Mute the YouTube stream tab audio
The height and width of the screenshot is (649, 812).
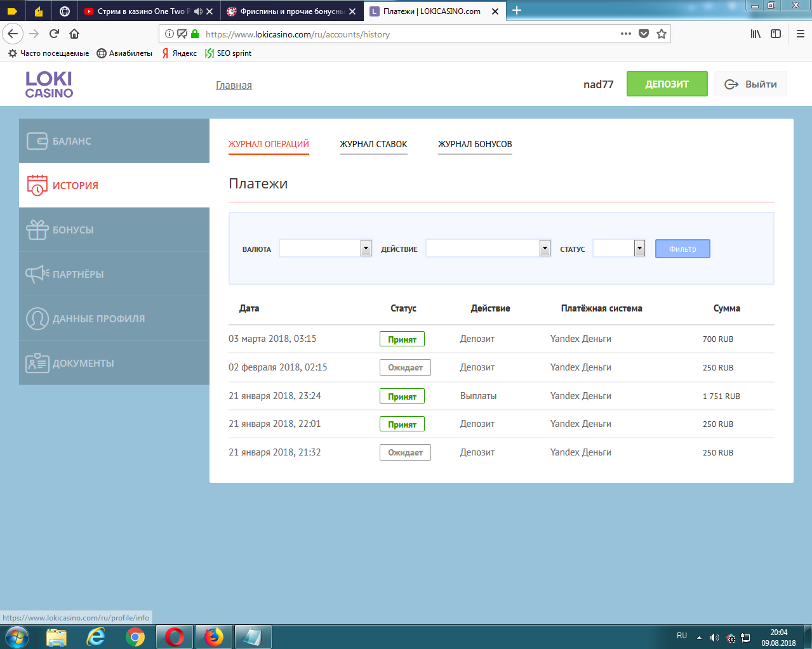click(198, 11)
